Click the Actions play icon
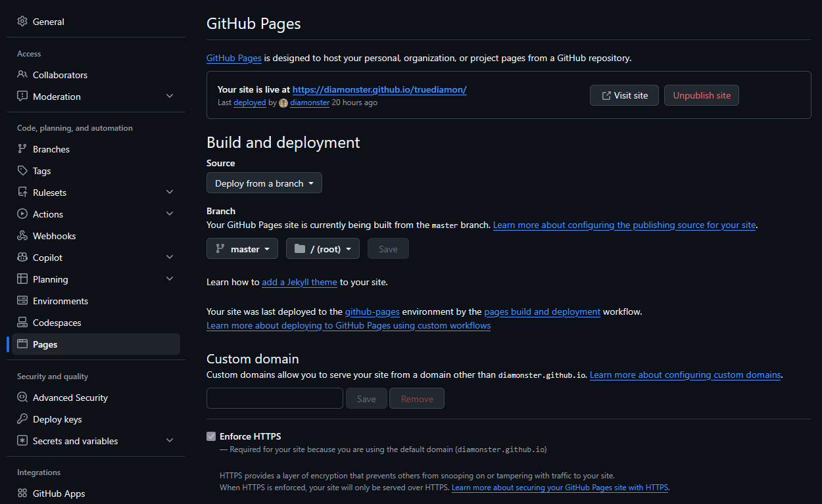Screen dimensions: 822x504 click(22, 214)
